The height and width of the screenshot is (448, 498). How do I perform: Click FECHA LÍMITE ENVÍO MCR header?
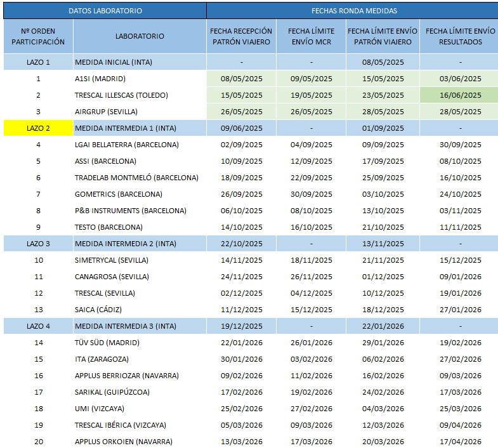(x=311, y=36)
